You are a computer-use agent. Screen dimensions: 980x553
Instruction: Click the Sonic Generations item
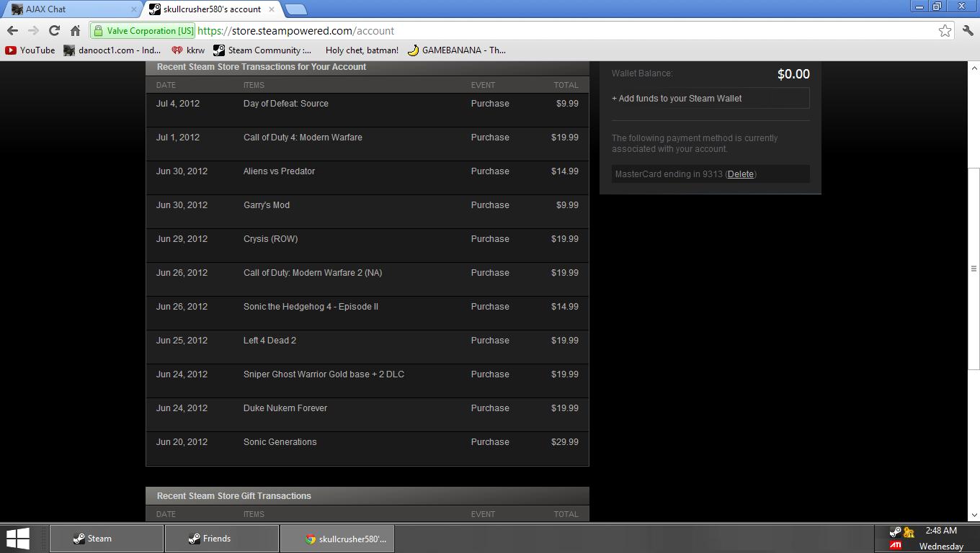280,442
